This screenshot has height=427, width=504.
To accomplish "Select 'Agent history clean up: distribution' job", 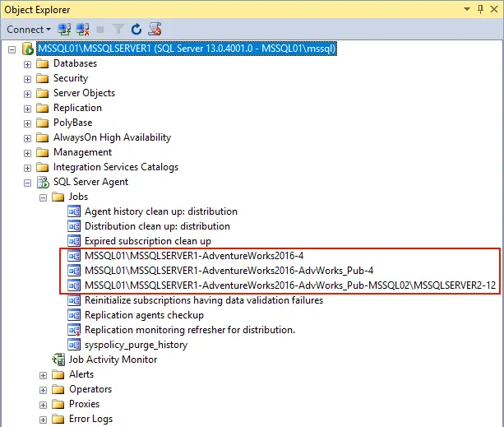I will coord(161,211).
